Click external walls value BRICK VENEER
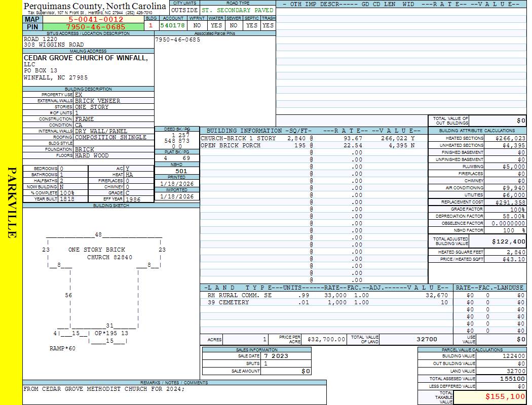 click(97, 101)
